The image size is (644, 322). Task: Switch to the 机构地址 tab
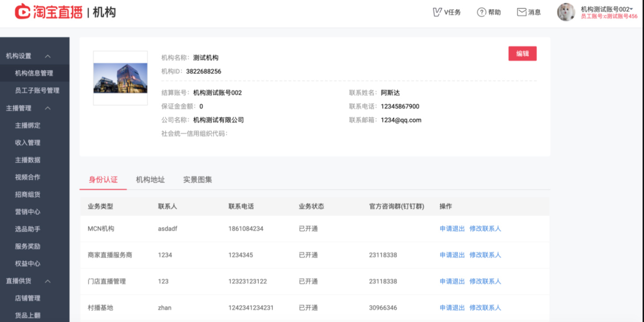click(150, 179)
